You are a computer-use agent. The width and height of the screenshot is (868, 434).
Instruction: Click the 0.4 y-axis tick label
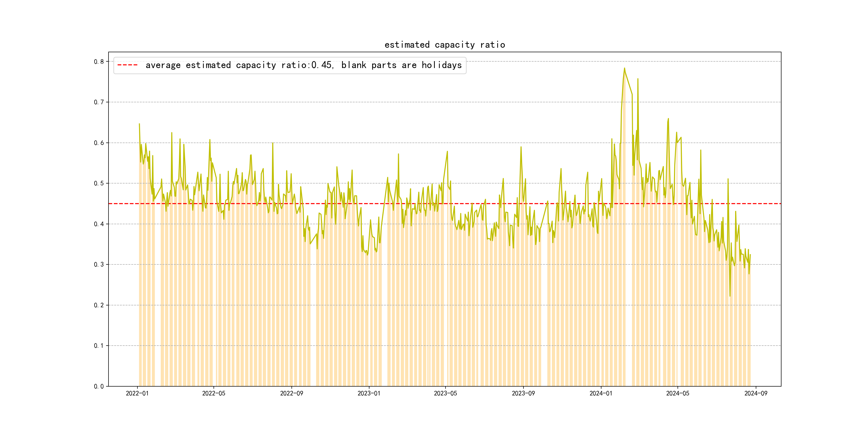(x=99, y=224)
